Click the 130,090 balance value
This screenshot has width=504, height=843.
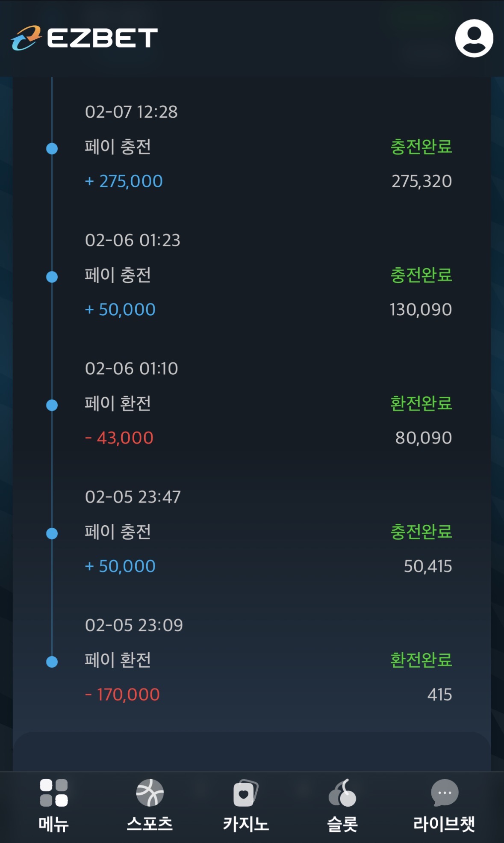coord(421,310)
